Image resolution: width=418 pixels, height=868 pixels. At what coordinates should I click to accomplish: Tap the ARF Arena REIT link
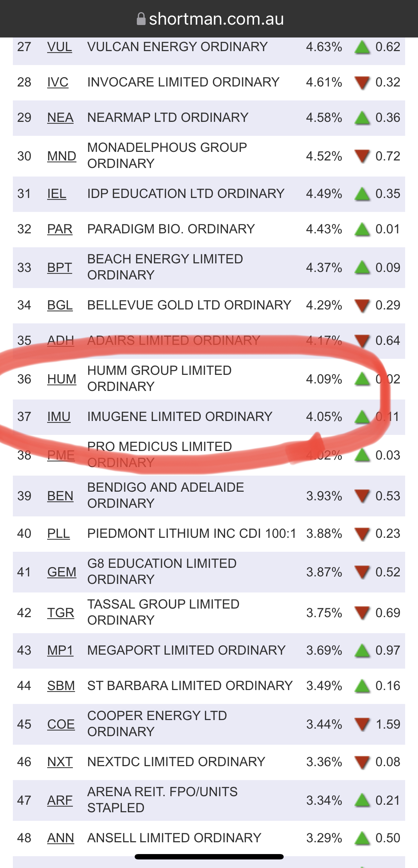pos(60,800)
